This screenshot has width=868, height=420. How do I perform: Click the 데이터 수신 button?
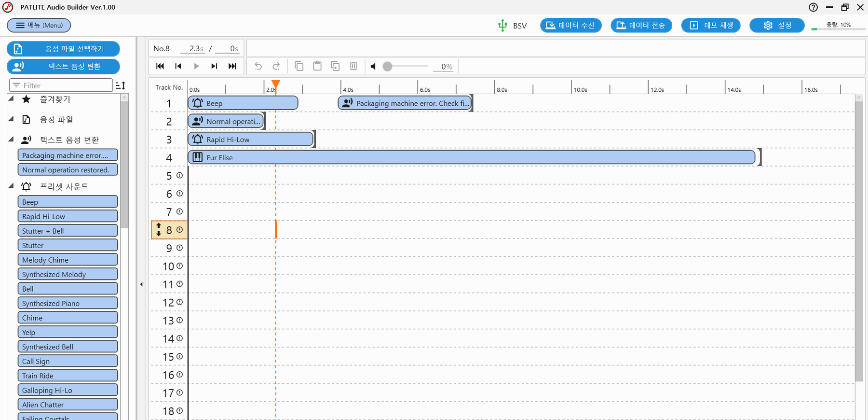tap(571, 26)
